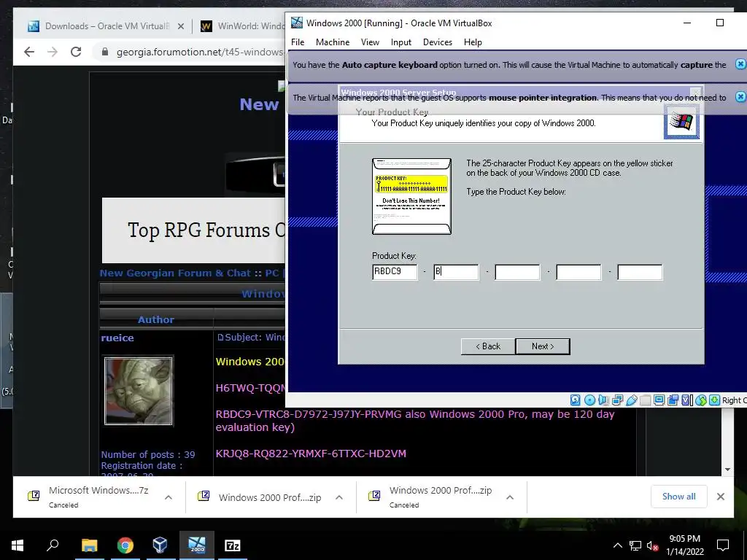
Task: Dismiss the mouse pointer integration notification
Action: (x=740, y=97)
